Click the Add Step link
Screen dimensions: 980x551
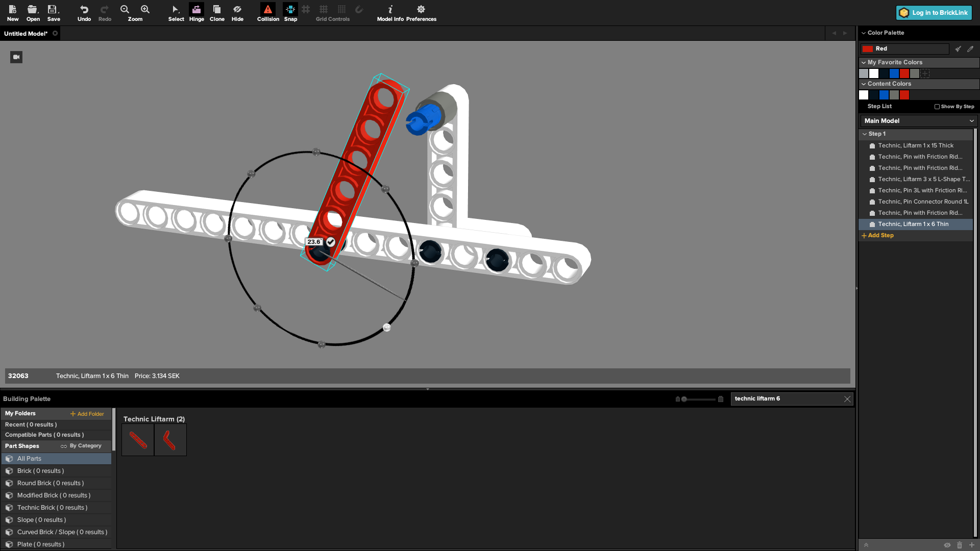[878, 236]
